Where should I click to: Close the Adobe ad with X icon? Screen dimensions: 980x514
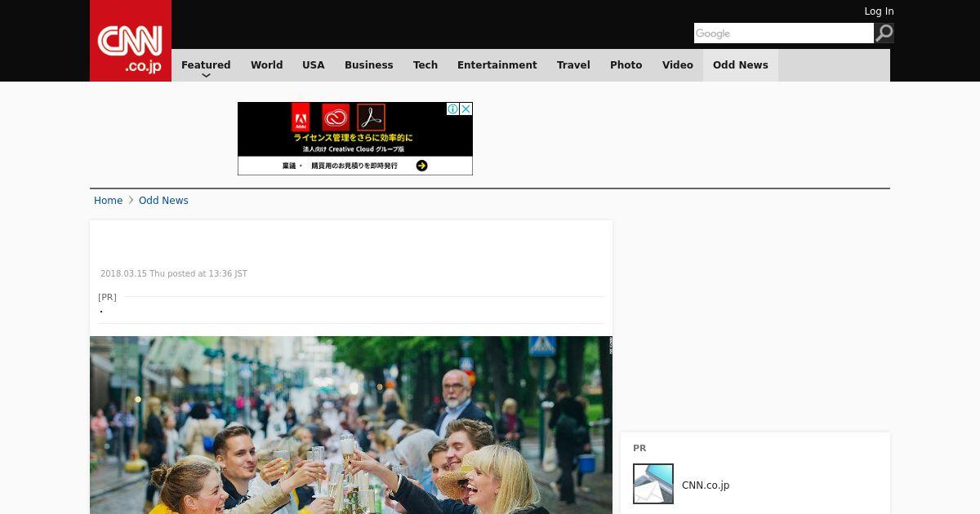click(x=466, y=109)
